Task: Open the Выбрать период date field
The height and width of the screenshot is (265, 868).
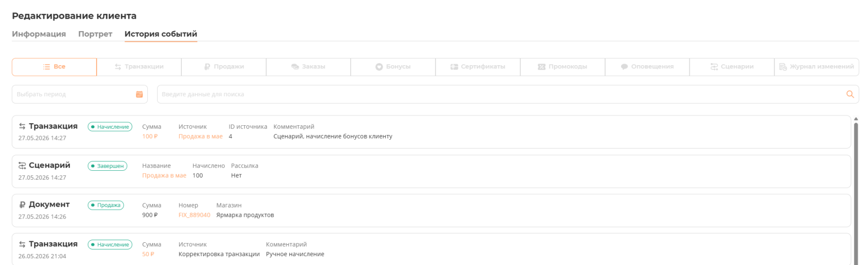Action: click(x=80, y=94)
